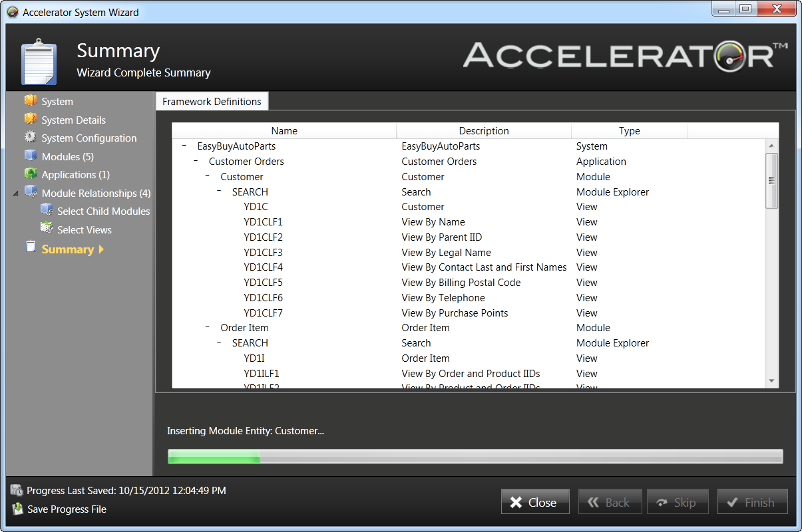
Task: Go to the Modules (5) step
Action: (67, 157)
